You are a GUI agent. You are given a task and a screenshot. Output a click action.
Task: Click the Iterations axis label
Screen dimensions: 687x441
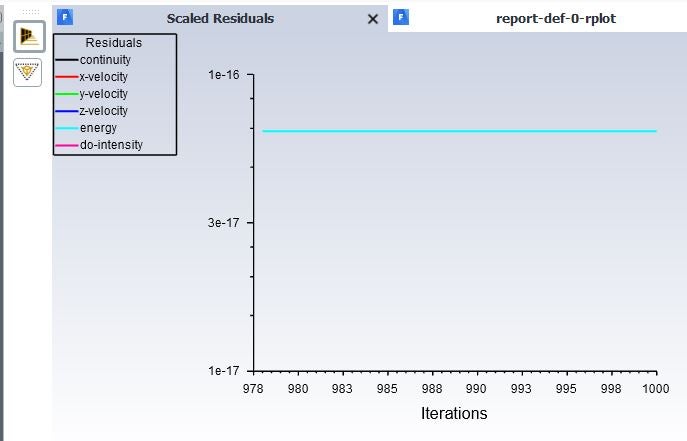(x=454, y=413)
